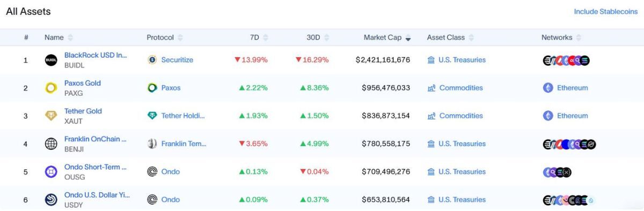
Task: Sort table by Asset Class column
Action: 450,37
